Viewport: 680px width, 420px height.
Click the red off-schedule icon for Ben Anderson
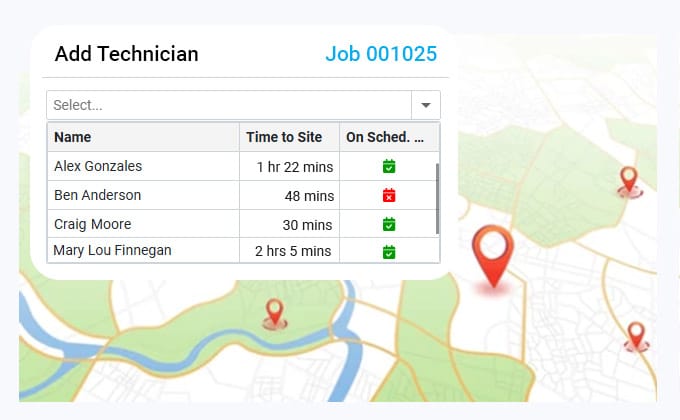point(389,195)
